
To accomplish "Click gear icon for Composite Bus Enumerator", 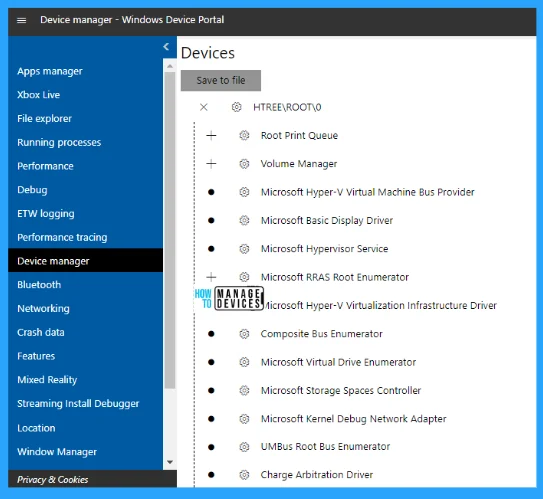I will click(244, 334).
